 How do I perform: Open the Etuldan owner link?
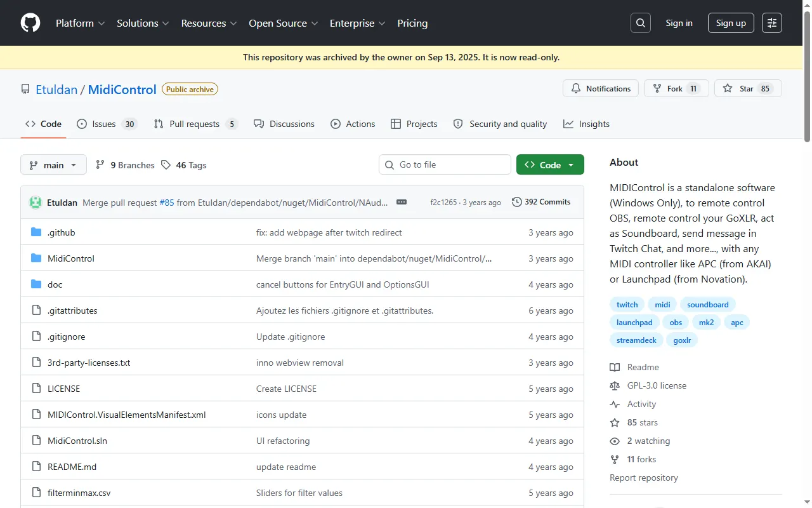coord(56,90)
